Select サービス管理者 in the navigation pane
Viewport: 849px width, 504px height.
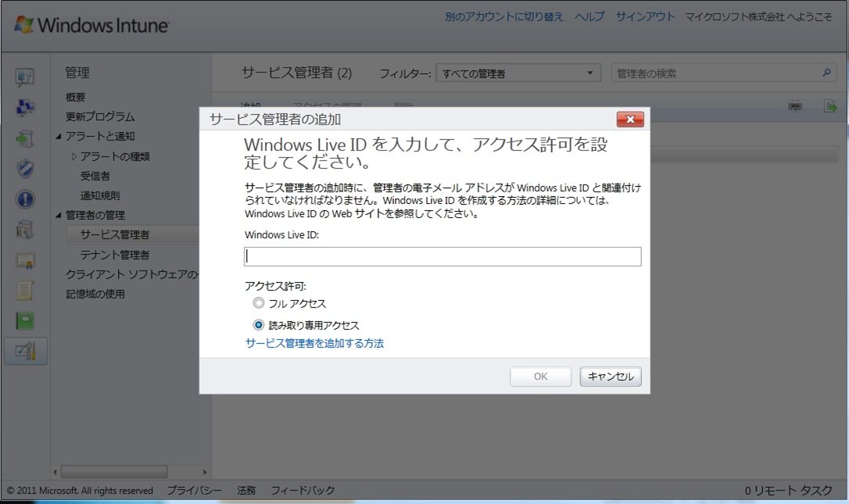click(x=133, y=234)
